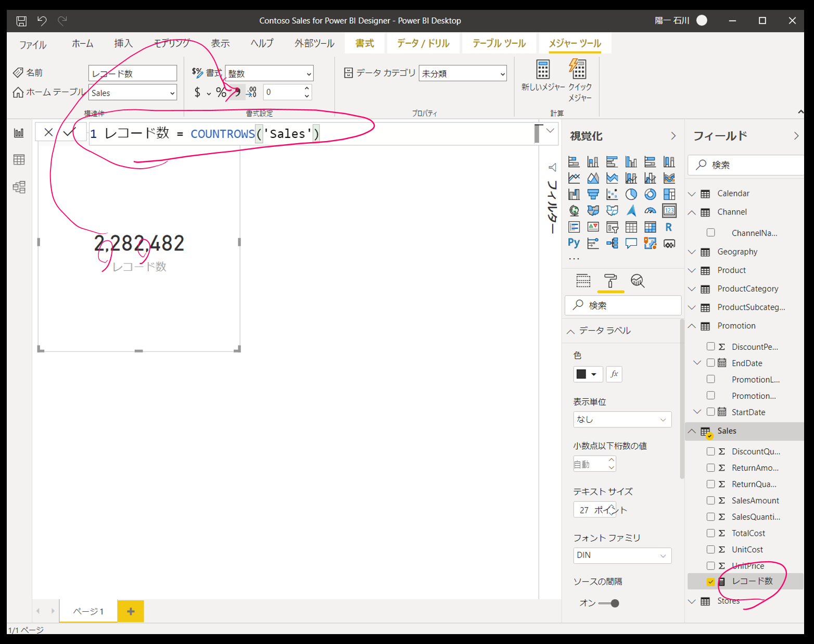Open the 書式 dropdown showing 整数
This screenshot has height=644, width=814.
(269, 73)
